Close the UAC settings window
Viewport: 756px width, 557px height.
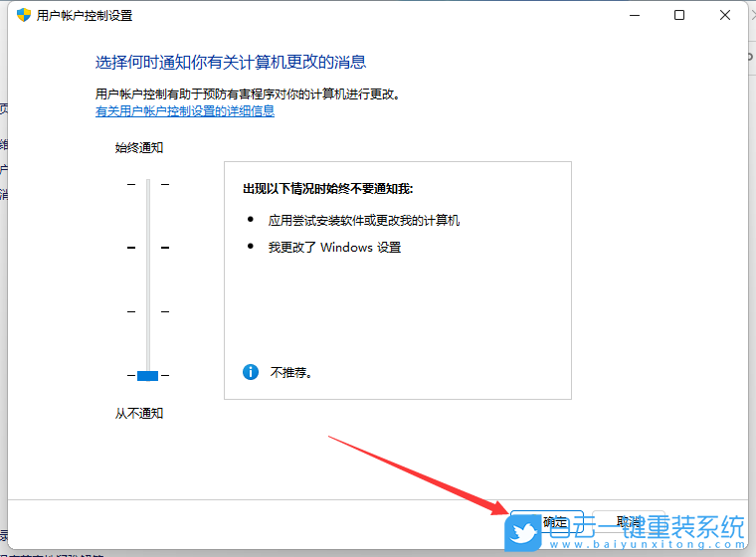click(724, 16)
